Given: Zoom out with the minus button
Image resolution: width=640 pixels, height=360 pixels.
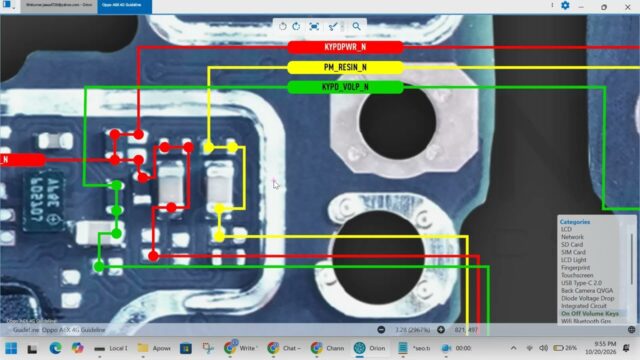Looking at the screenshot, I should click(381, 329).
